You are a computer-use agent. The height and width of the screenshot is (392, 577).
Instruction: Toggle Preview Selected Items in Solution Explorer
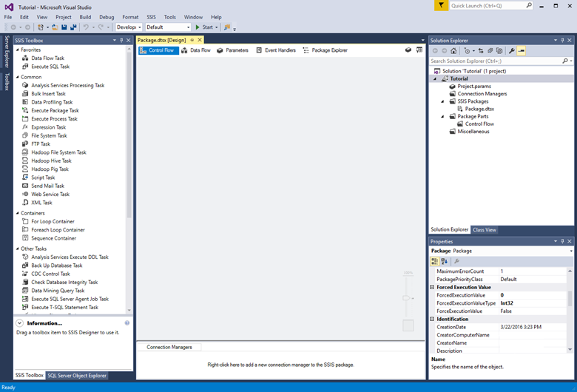point(521,51)
